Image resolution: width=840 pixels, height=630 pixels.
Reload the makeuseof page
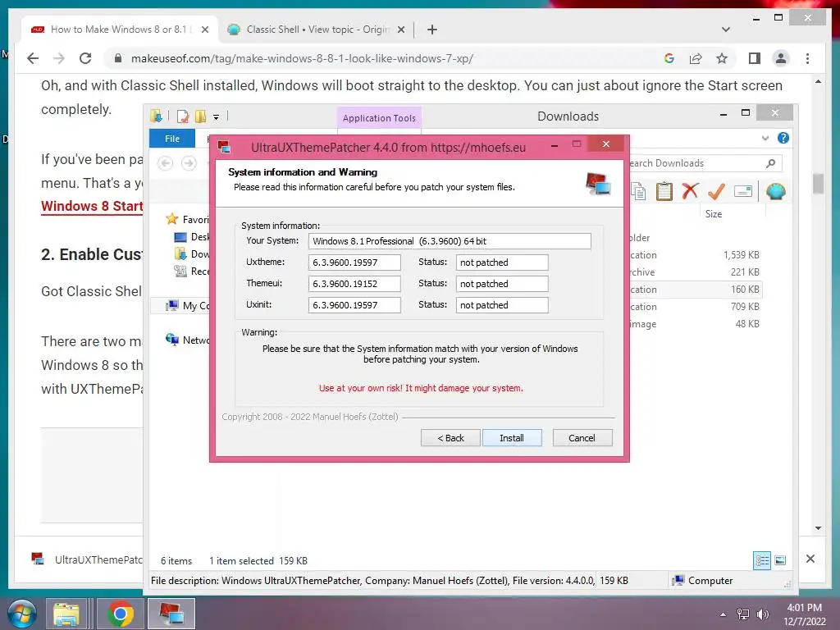point(85,58)
